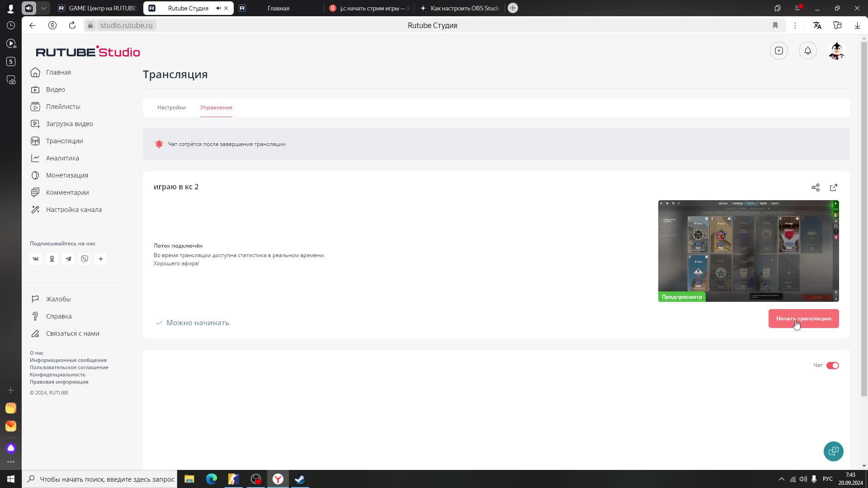Open the penguin profile avatar
868x488 pixels.
[x=836, y=51]
